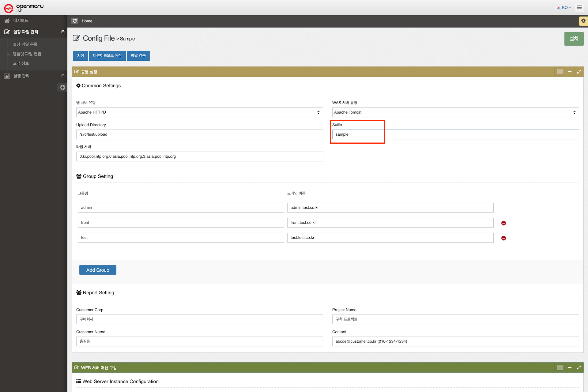Open the WAS 서버 유형 dropdown
Screen dimensions: 588x392
[x=455, y=112]
